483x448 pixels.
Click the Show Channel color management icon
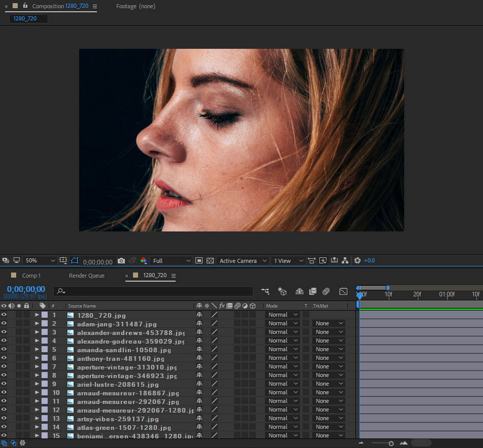tap(144, 261)
